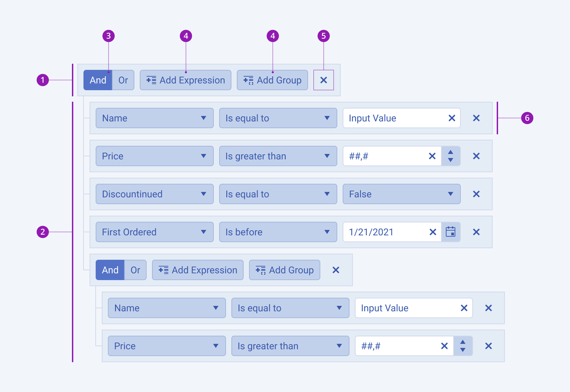Click Add Expression in the top group toolbar
Screen dimensions: 570x392
(186, 80)
